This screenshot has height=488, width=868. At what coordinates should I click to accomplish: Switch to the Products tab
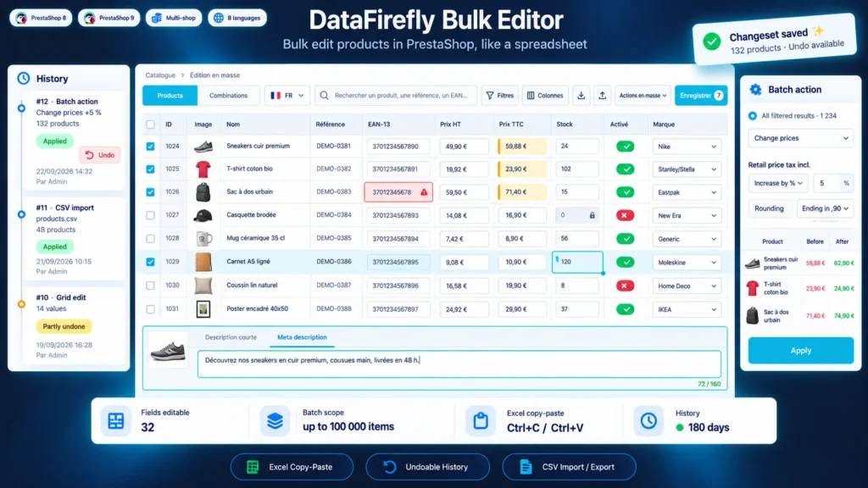click(x=170, y=96)
